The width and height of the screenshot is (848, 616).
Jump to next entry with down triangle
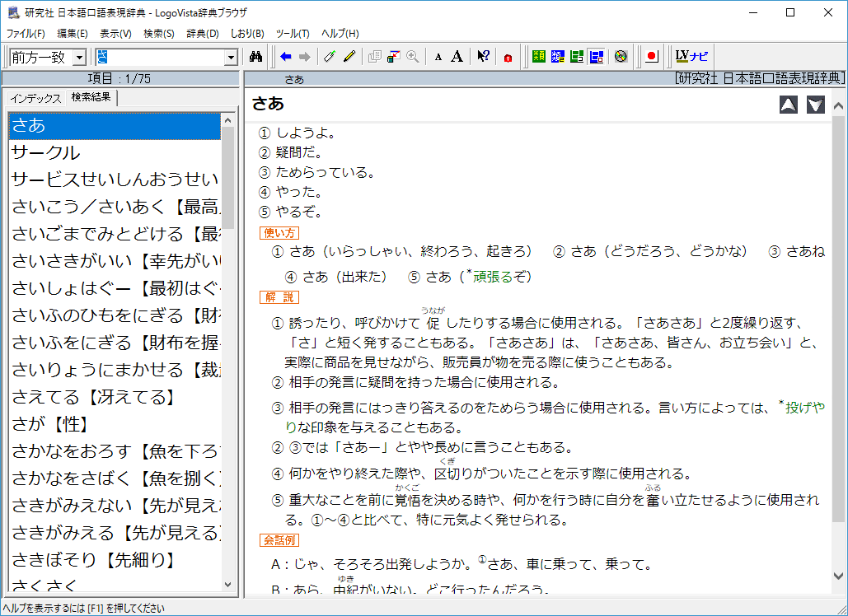click(x=816, y=105)
